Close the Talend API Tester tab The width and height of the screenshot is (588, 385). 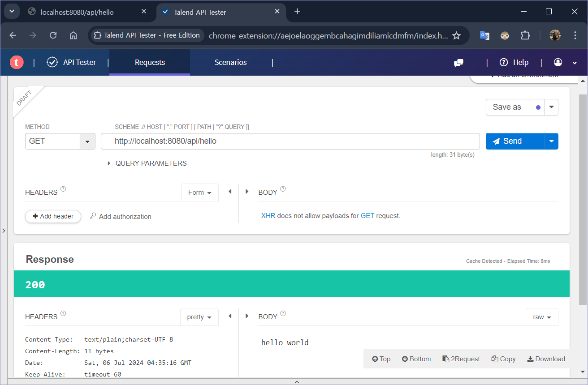[277, 12]
